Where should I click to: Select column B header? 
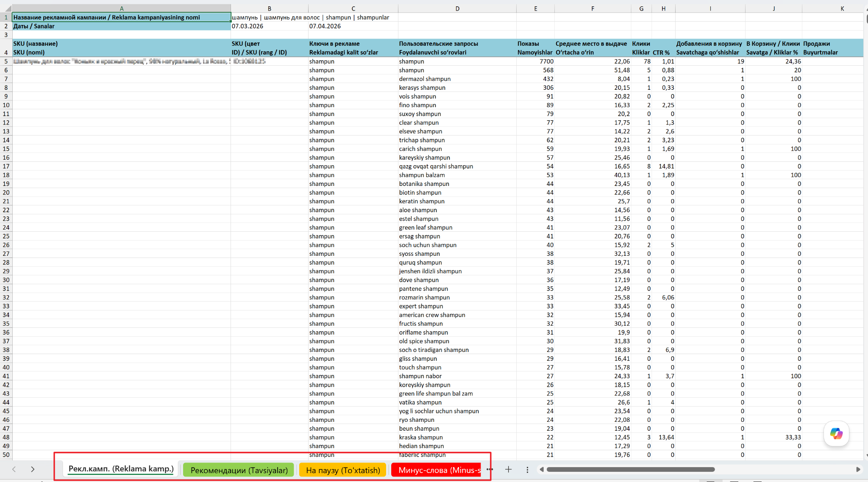pyautogui.click(x=270, y=8)
